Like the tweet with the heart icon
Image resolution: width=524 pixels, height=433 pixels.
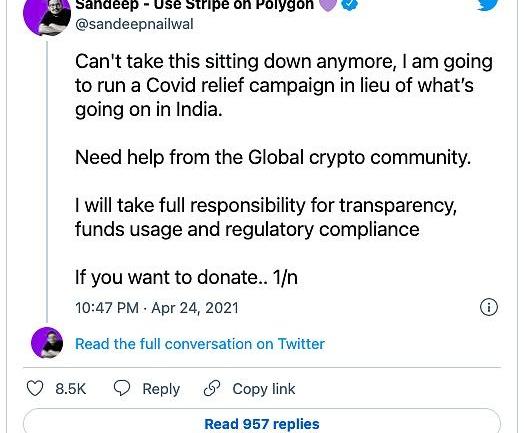click(35, 389)
